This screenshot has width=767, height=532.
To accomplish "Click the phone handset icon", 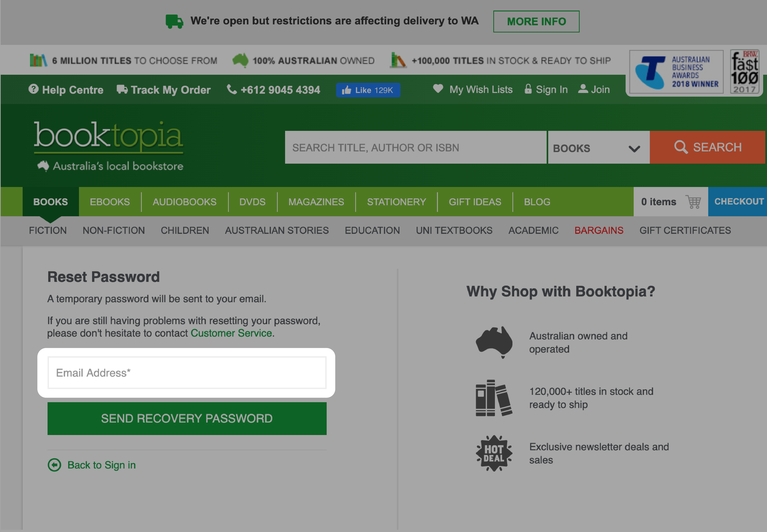I will [232, 89].
